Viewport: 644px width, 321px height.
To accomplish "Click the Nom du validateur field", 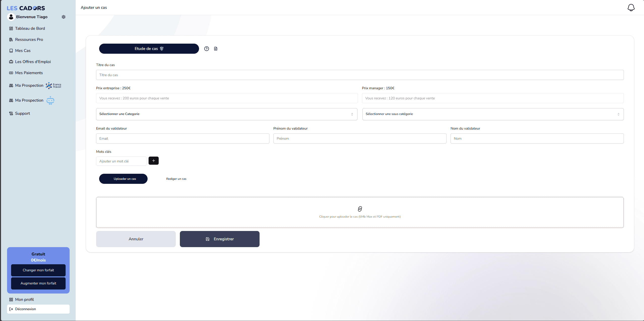I will pos(537,138).
